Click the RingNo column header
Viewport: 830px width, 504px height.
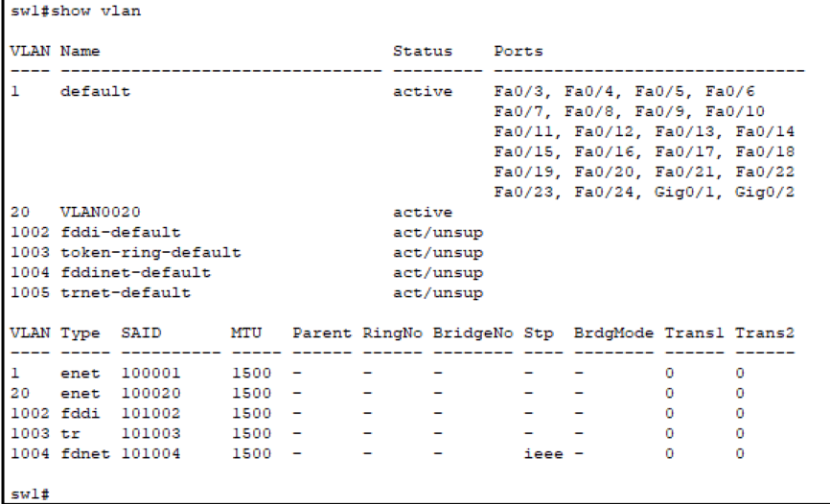pyautogui.click(x=388, y=332)
